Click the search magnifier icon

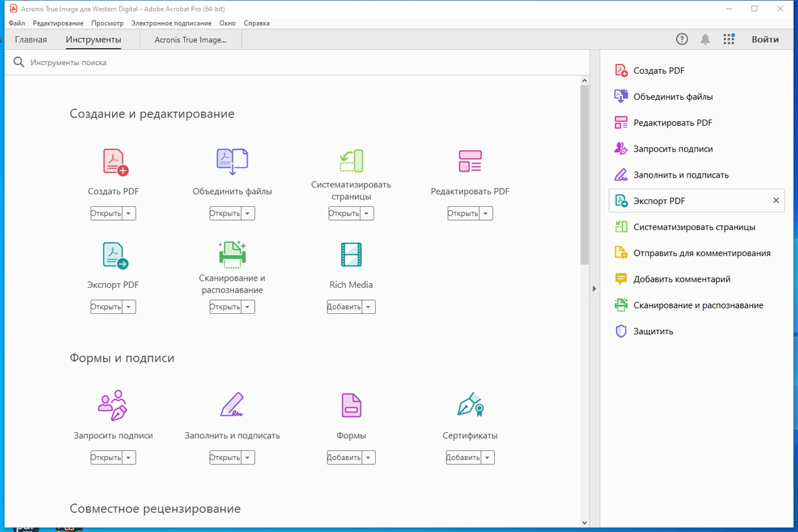(x=19, y=63)
